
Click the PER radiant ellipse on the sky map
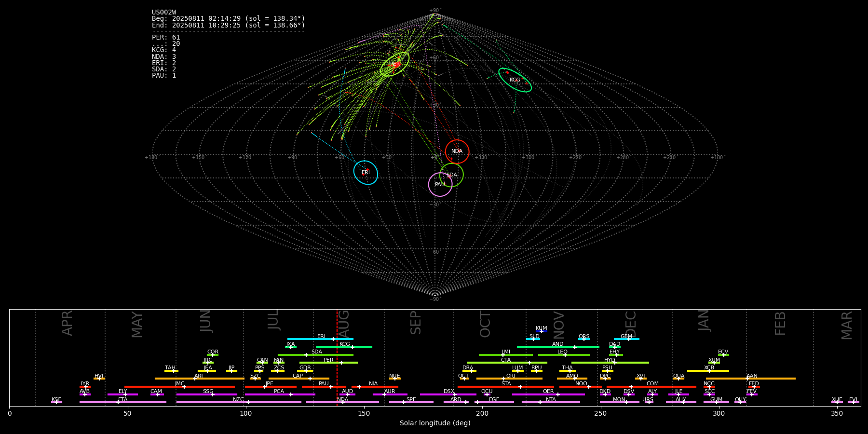(394, 64)
